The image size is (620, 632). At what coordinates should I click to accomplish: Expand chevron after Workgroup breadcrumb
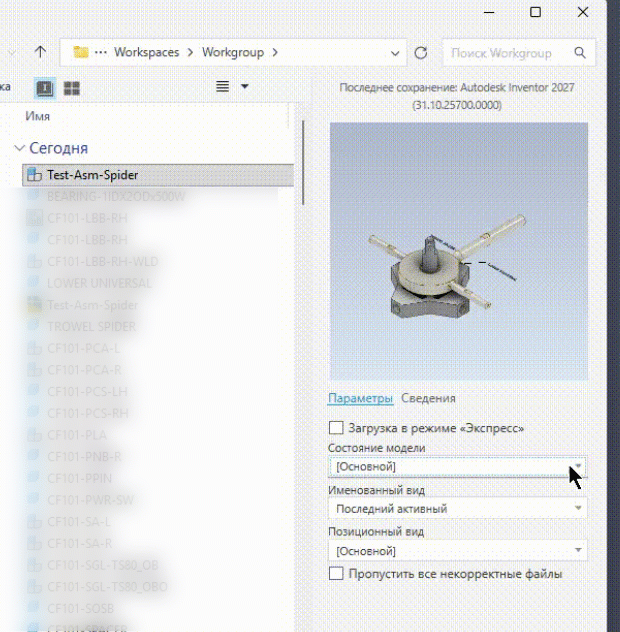(x=275, y=52)
